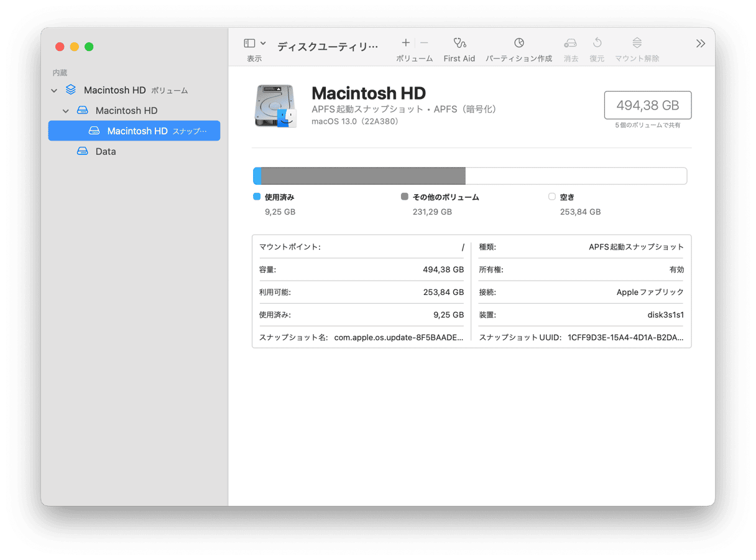Click the minus volume removal icon
This screenshot has height=560, width=756.
(424, 43)
